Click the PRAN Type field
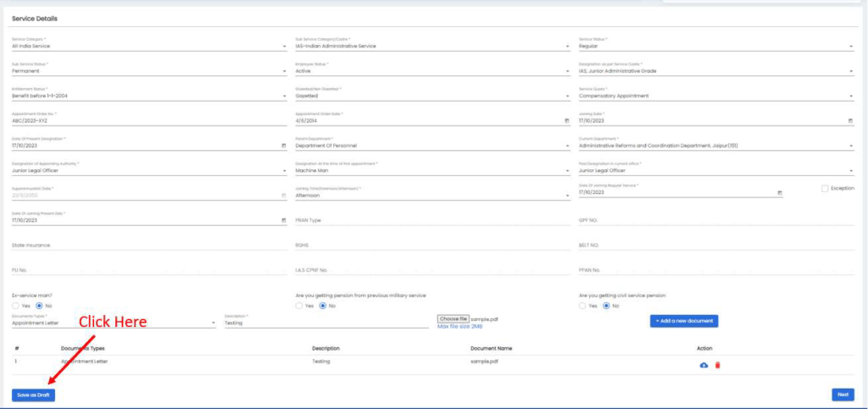The image size is (868, 409). click(432, 220)
